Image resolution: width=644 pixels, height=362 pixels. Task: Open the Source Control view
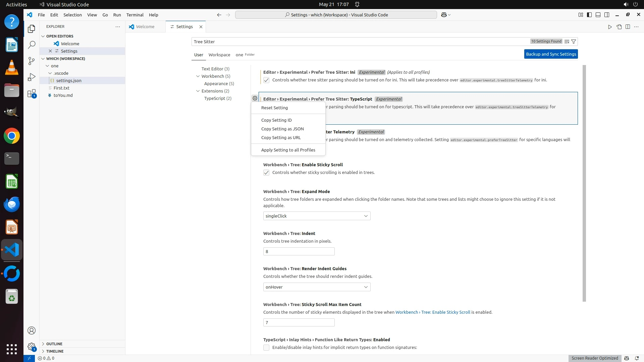(x=32, y=61)
